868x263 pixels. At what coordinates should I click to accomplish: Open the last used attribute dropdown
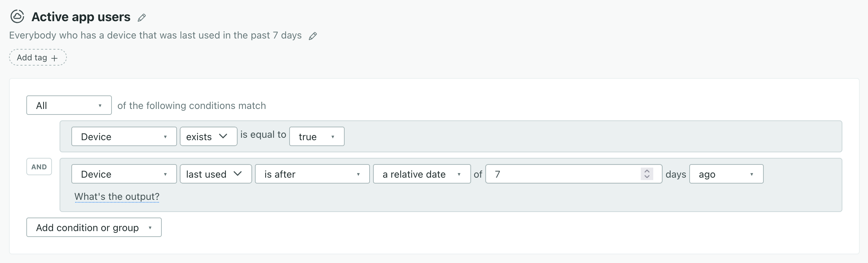pyautogui.click(x=216, y=174)
